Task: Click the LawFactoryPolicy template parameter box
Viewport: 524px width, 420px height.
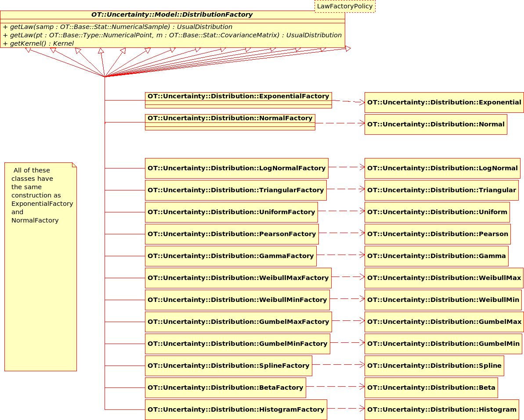Action: (x=345, y=6)
